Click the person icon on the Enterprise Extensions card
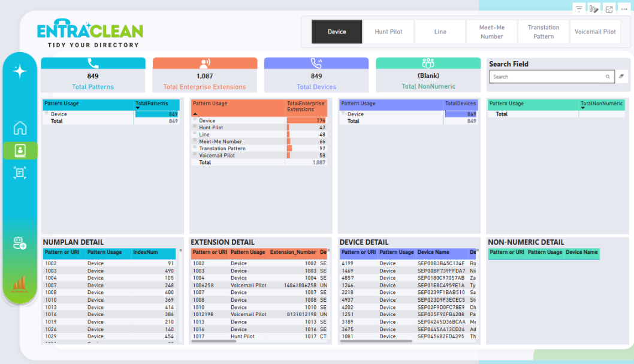 tap(205, 63)
